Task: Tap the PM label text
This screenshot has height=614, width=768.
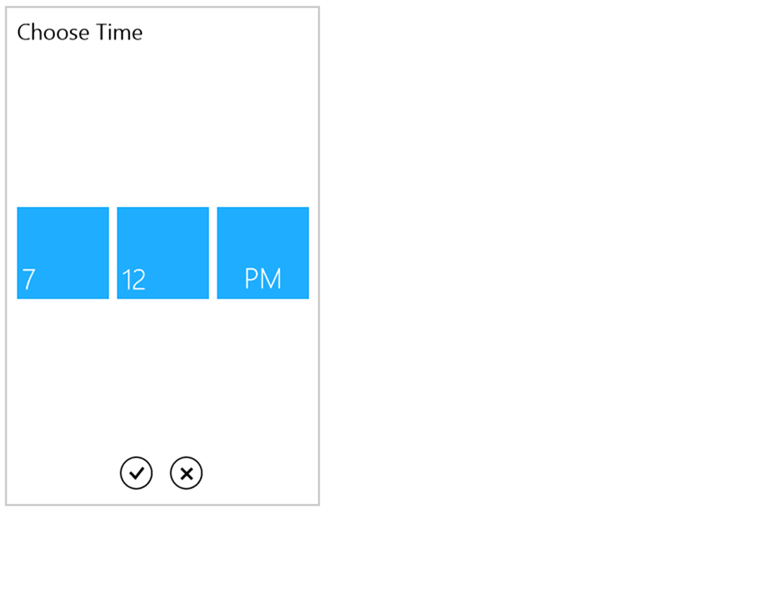Action: [x=263, y=279]
